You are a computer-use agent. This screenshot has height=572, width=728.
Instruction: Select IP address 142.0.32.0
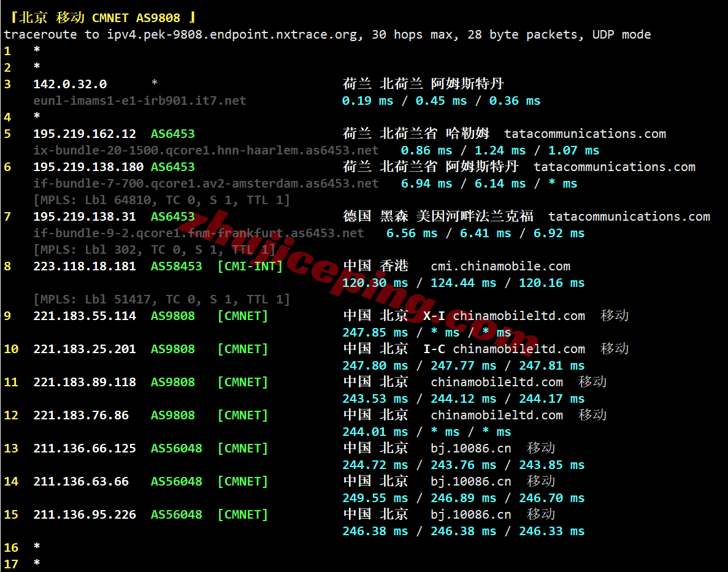pos(70,84)
